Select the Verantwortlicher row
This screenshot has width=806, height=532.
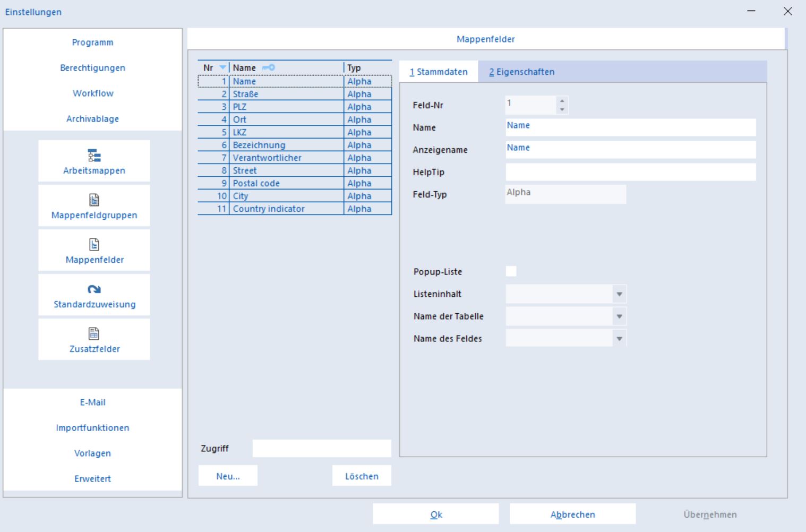pos(295,158)
